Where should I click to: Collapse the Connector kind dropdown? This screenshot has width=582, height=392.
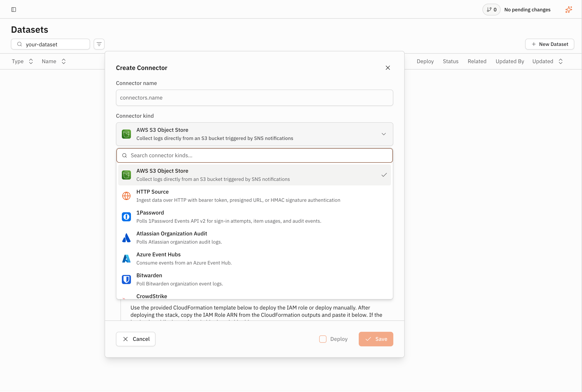click(x=383, y=134)
